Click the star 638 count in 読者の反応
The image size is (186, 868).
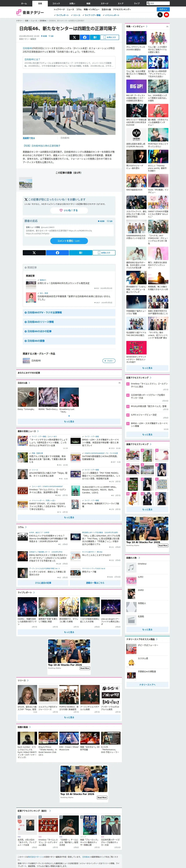point(101,221)
